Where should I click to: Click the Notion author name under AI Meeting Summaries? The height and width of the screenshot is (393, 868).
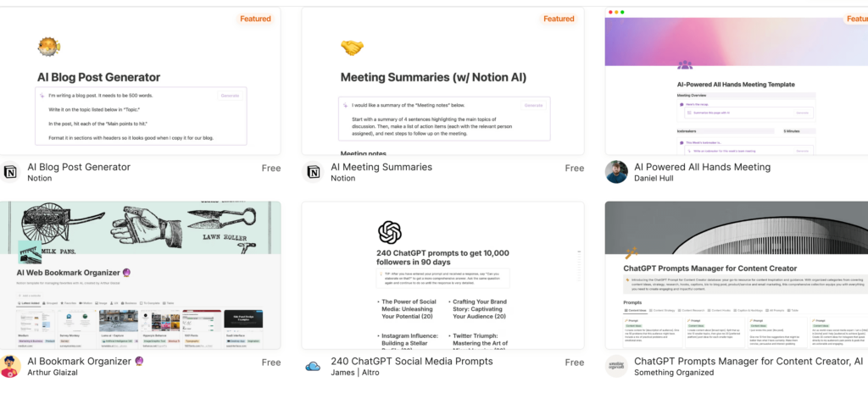(343, 178)
